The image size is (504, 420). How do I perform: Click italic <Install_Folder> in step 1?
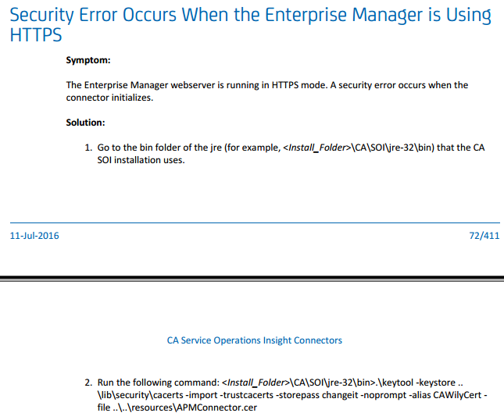point(316,148)
